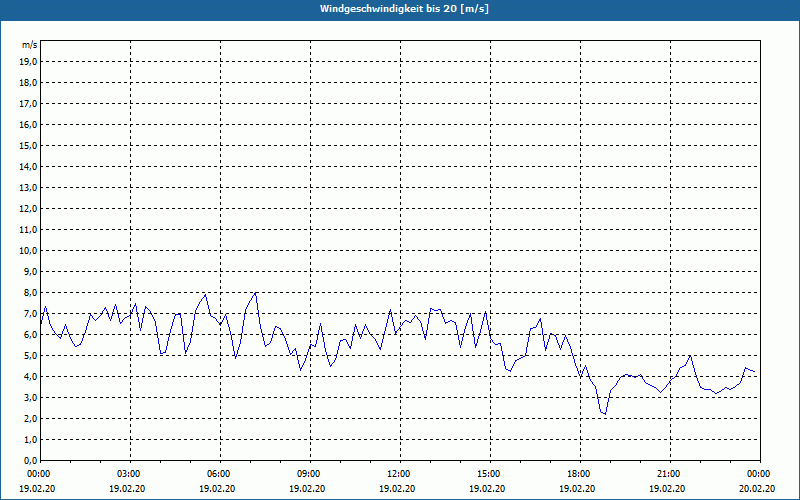Select the 19.02.20 date under 21:00
Viewport: 800px width, 500px height.
pyautogui.click(x=667, y=489)
